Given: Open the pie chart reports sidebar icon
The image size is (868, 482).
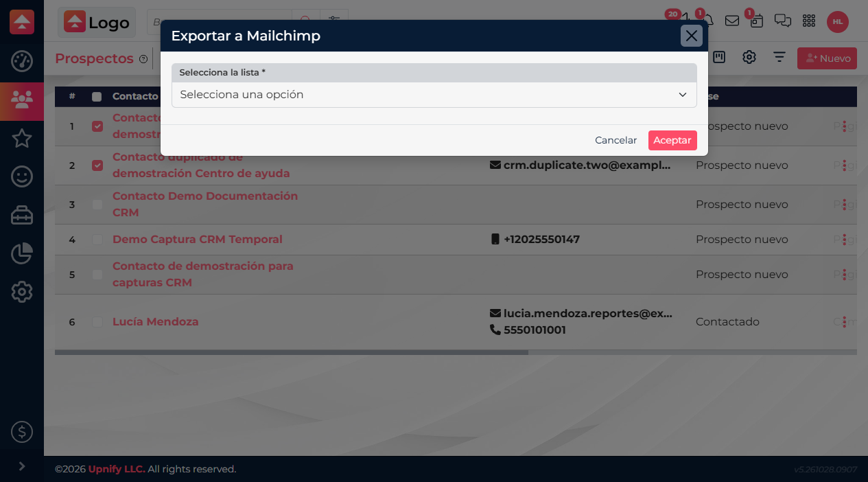Looking at the screenshot, I should [22, 254].
